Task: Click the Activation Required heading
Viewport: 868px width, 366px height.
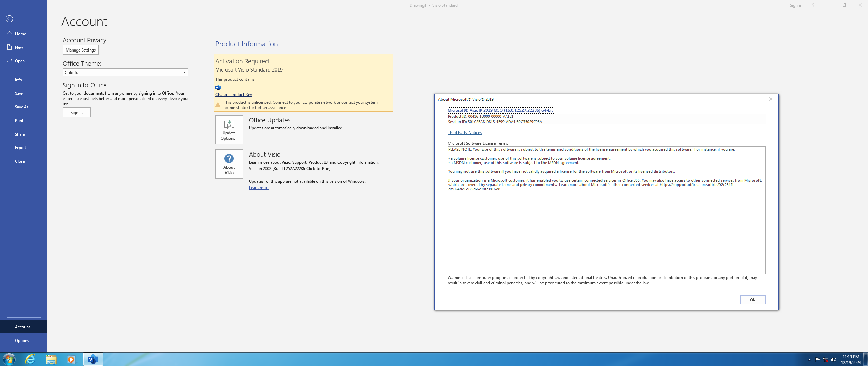Action: pyautogui.click(x=242, y=61)
